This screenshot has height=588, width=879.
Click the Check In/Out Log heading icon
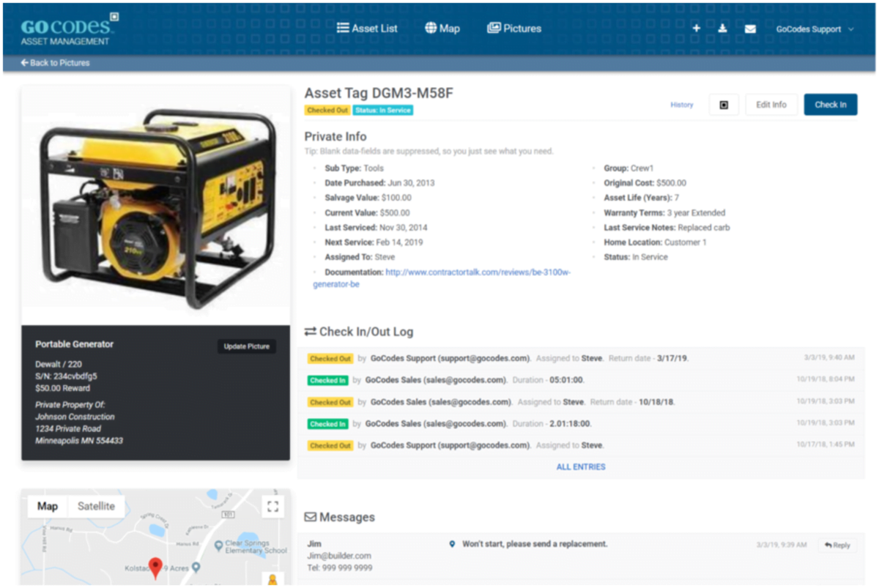[310, 332]
